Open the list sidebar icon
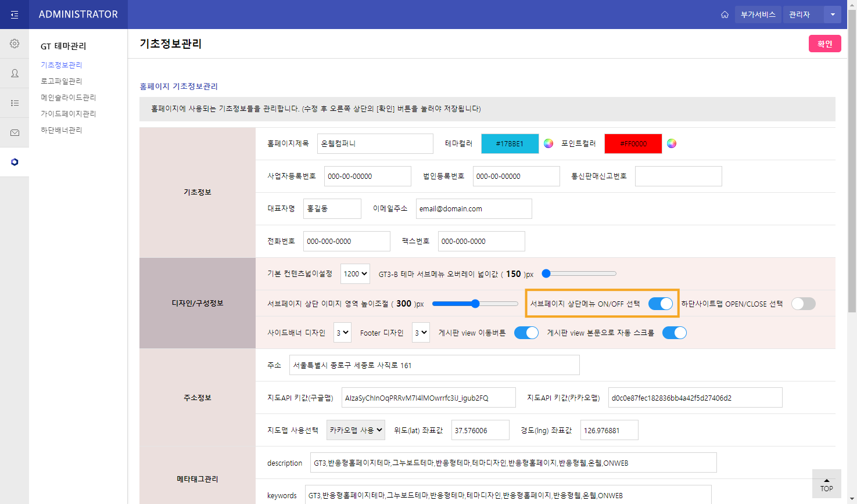Screen dimensions: 857x504 pos(15,103)
